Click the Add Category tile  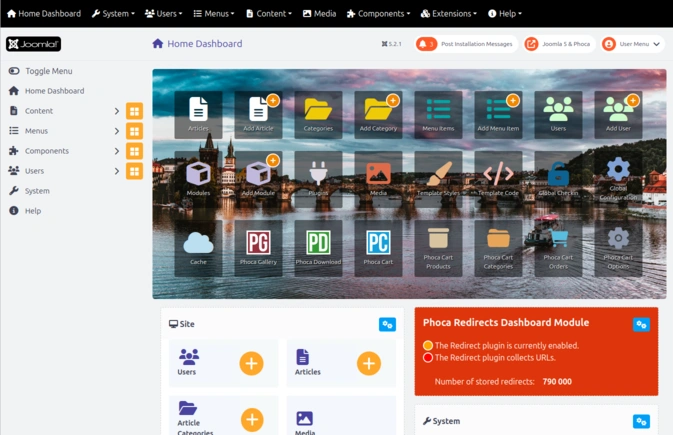pos(378,115)
